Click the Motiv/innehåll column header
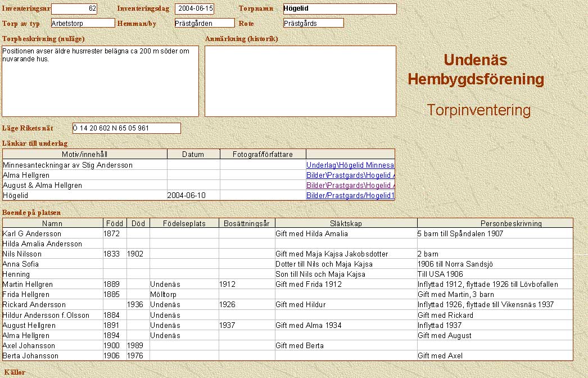This screenshot has width=588, height=378. click(x=84, y=154)
